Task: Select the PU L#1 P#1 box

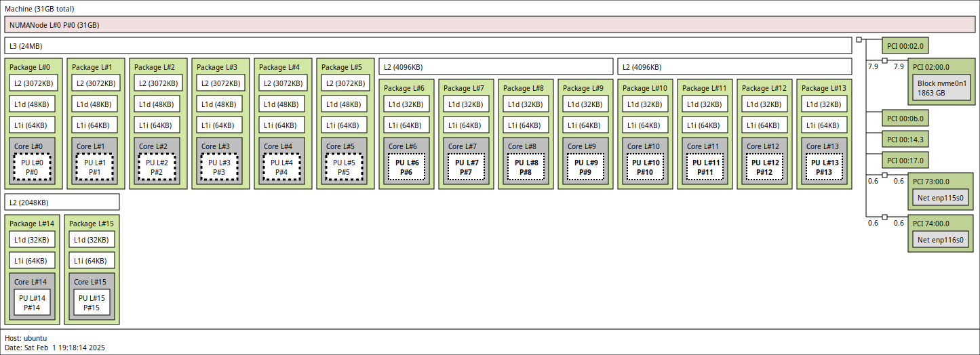Action: pos(95,167)
